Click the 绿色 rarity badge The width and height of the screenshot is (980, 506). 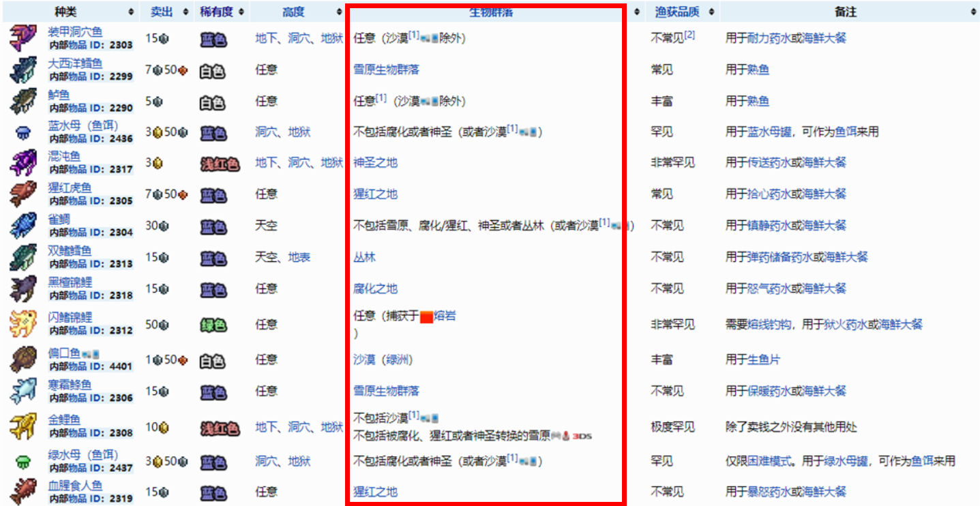click(213, 325)
